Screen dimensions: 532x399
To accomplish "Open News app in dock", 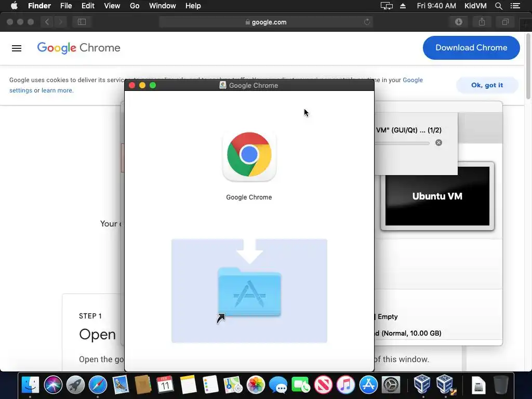I will click(x=323, y=385).
